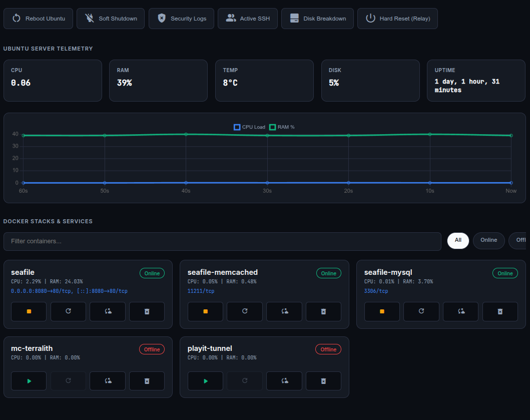Delete the seafile-mysql container
The height and width of the screenshot is (420, 530).
(x=500, y=311)
